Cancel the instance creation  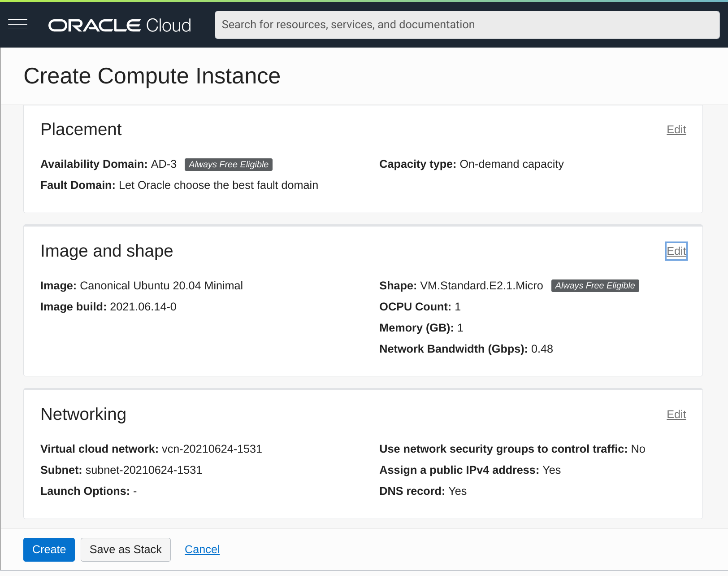202,550
